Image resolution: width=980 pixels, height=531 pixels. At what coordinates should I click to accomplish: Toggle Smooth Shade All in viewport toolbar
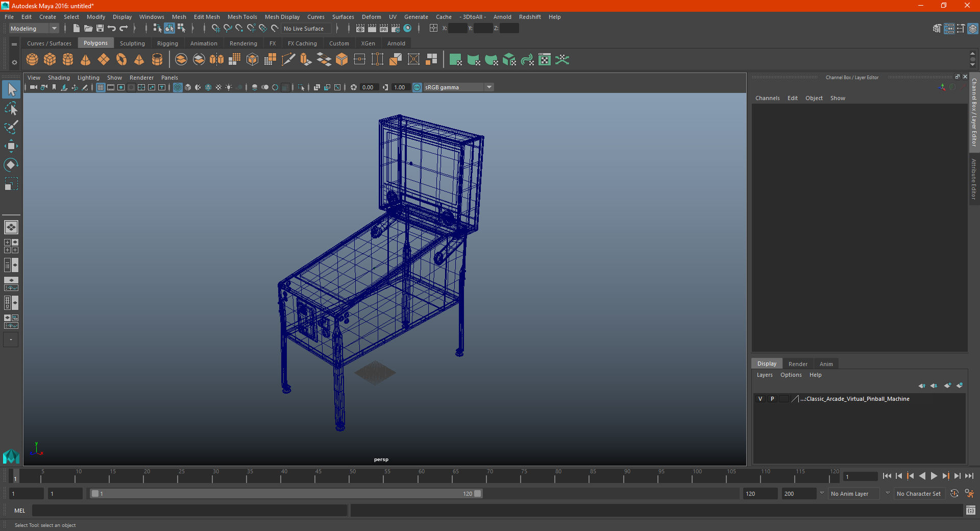coord(188,87)
